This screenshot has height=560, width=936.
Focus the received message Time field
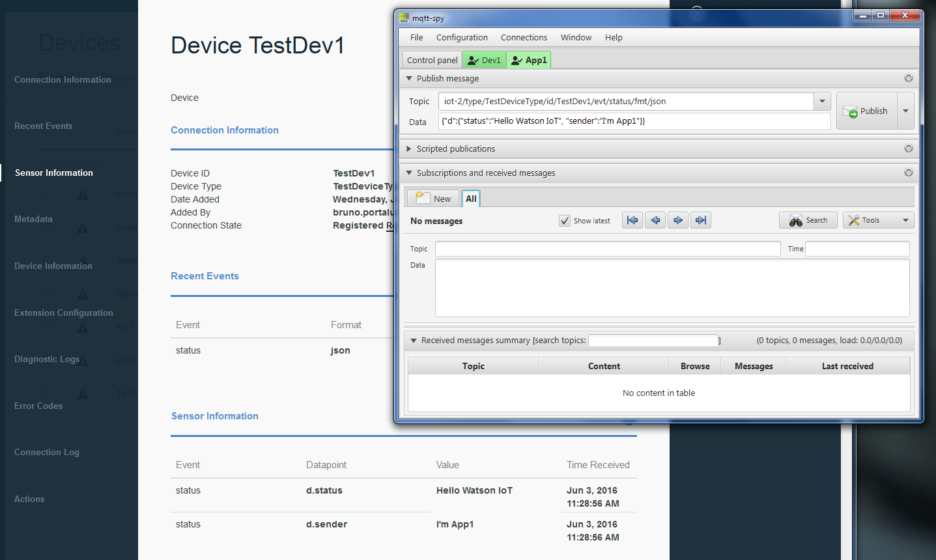(x=857, y=249)
